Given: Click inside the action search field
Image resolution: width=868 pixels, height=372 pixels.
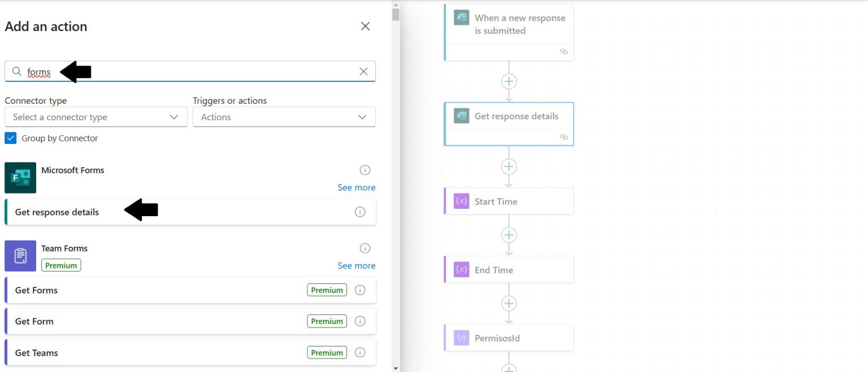Looking at the screenshot, I should point(170,71).
